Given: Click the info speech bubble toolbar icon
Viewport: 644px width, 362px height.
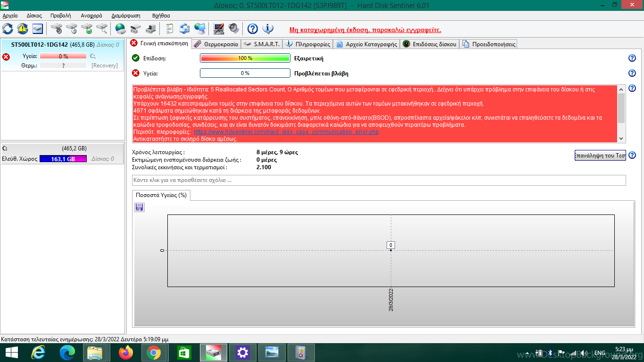Looking at the screenshot, I should (268, 29).
